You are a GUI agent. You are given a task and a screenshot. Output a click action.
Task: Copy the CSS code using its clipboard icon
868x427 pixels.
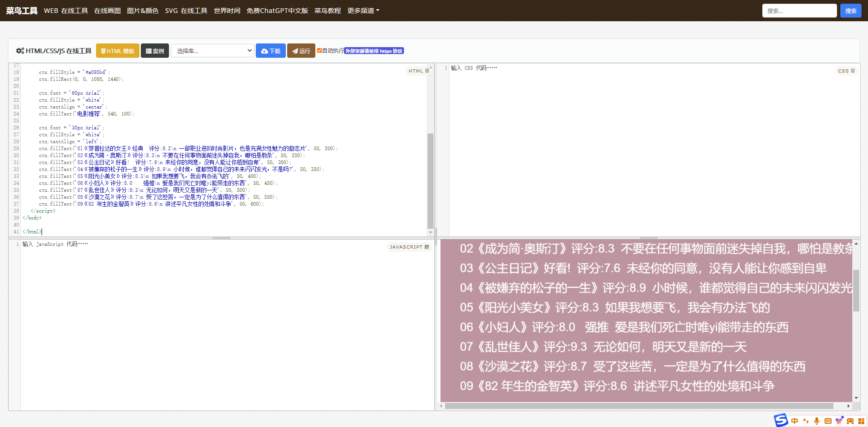coord(852,71)
